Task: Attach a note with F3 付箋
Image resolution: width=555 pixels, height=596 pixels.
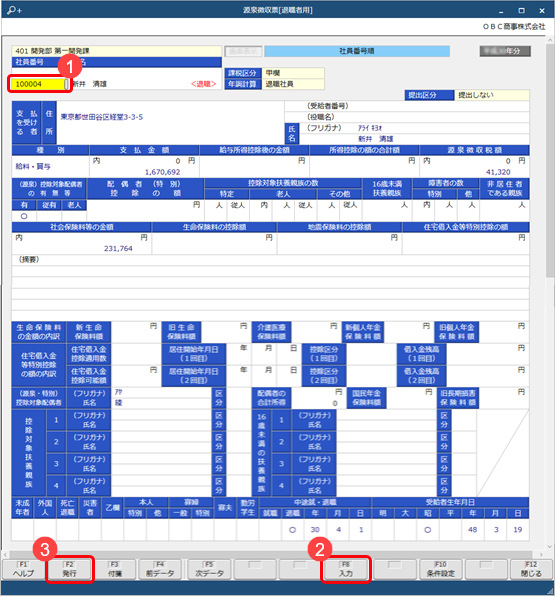Action: 114,569
